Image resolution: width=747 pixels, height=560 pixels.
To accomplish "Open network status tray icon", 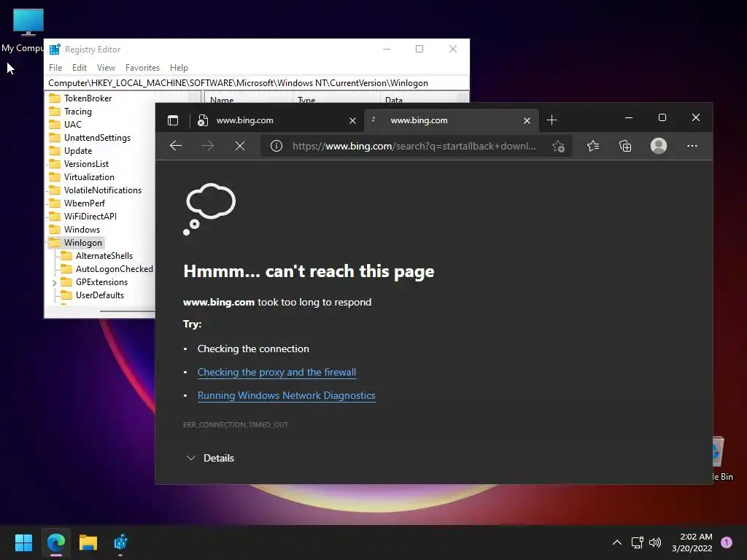I will click(x=637, y=542).
